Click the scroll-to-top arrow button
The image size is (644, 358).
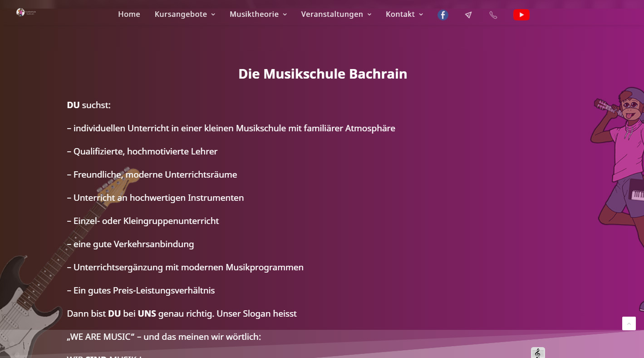pos(629,323)
